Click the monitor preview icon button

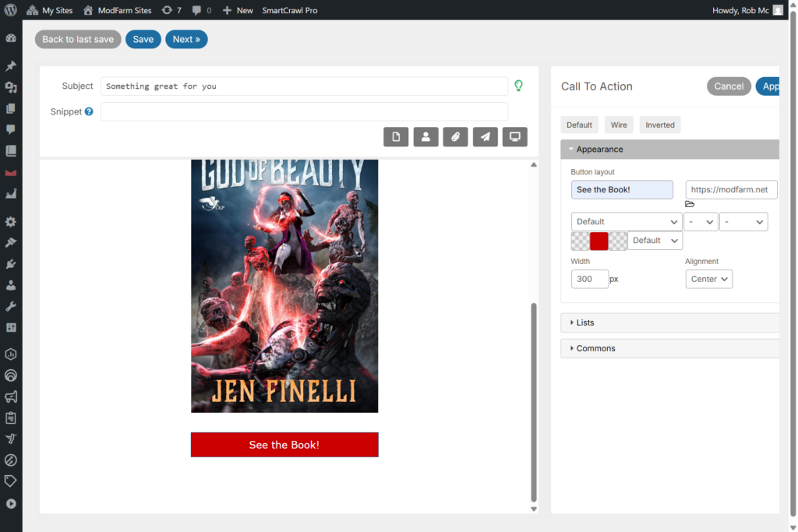pyautogui.click(x=514, y=137)
